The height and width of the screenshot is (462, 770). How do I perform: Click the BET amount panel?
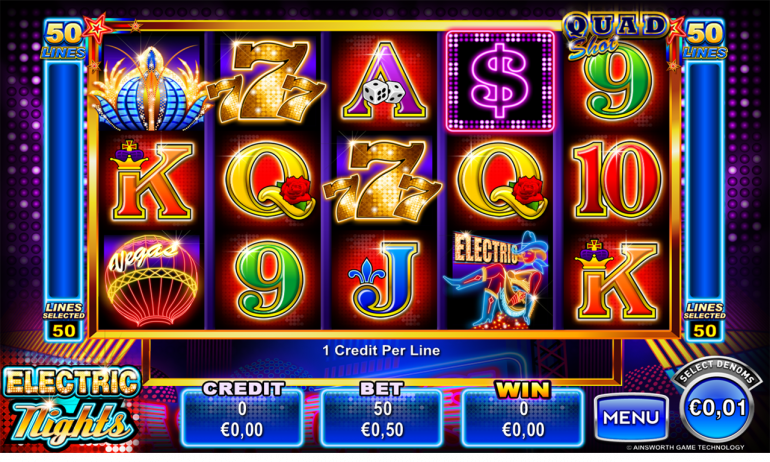[x=383, y=416]
